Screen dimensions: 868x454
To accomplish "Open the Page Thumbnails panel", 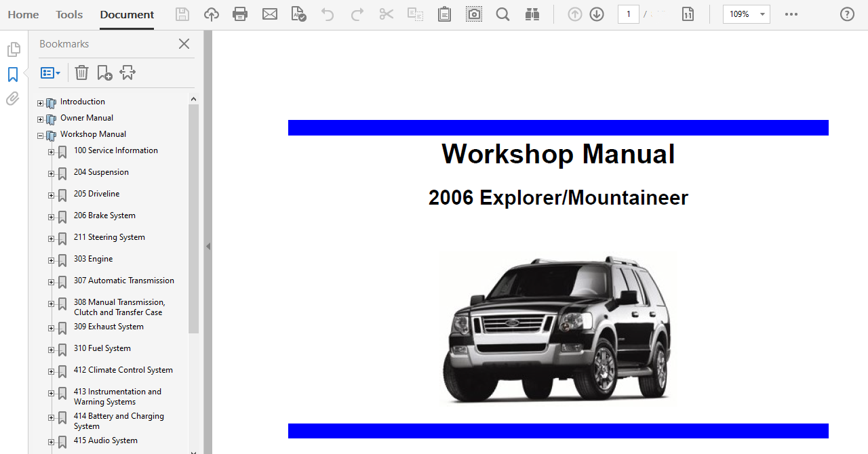I will 14,49.
